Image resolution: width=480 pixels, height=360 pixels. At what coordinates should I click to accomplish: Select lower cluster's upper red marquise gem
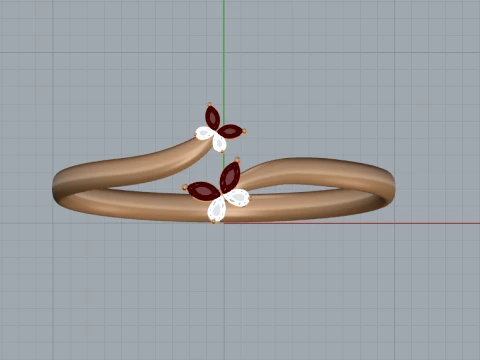pyautogui.click(x=230, y=177)
